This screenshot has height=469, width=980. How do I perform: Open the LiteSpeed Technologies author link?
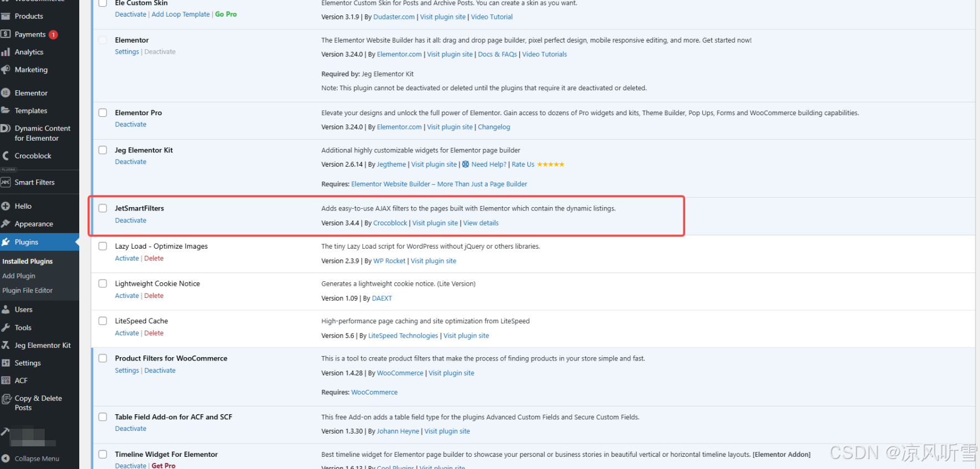[403, 336]
